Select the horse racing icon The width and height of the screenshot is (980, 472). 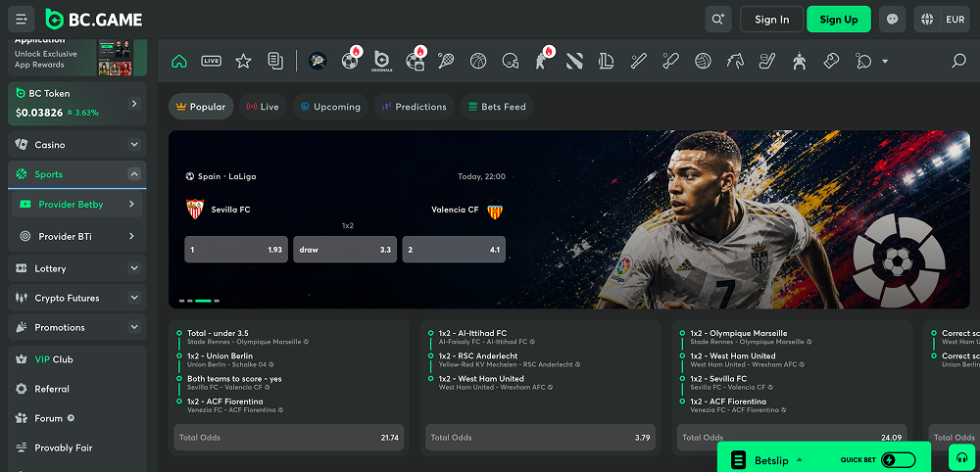[x=735, y=61]
